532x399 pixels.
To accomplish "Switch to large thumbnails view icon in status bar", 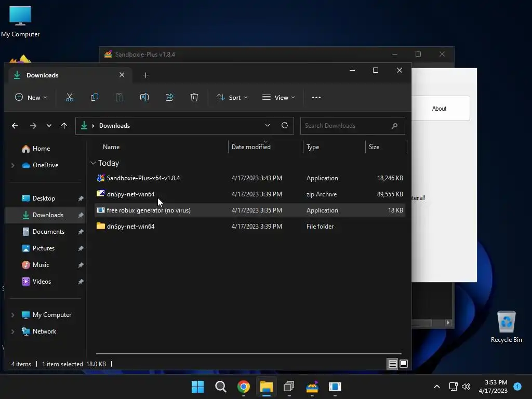I will (403, 364).
